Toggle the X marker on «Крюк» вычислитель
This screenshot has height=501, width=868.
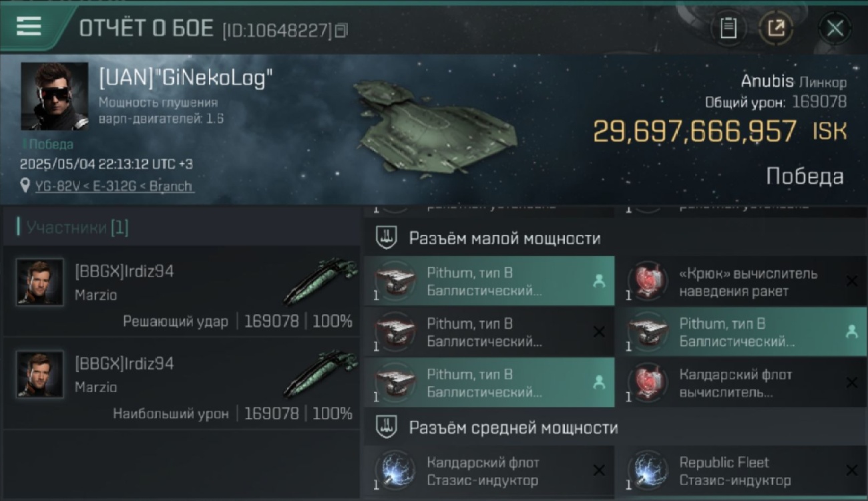click(x=851, y=281)
